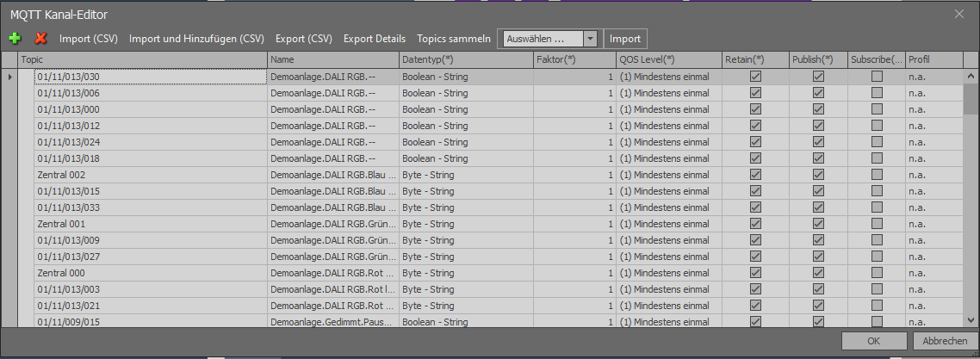
Task: Enable Subscribe checkbox for topic 01/11/013/033
Action: click(877, 207)
